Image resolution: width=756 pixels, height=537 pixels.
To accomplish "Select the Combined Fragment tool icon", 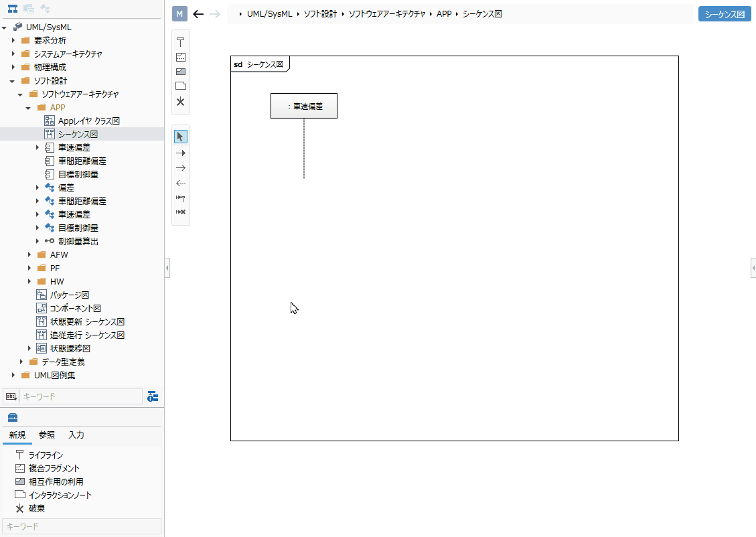I will pos(180,57).
